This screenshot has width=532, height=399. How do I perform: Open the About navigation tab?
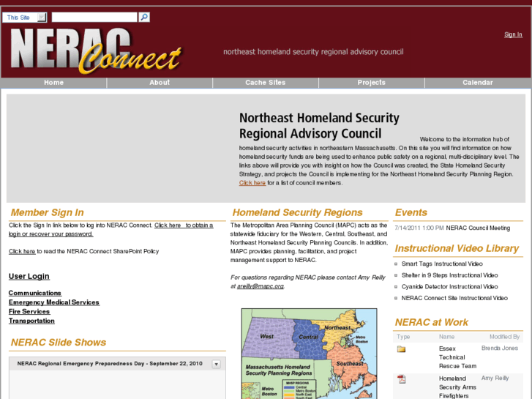click(x=160, y=83)
